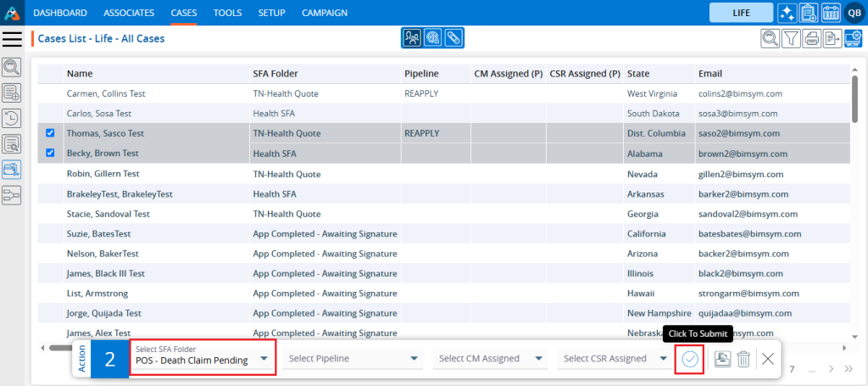Image resolution: width=868 pixels, height=386 pixels.
Task: Open the search magnifier icon at top right
Action: [769, 38]
